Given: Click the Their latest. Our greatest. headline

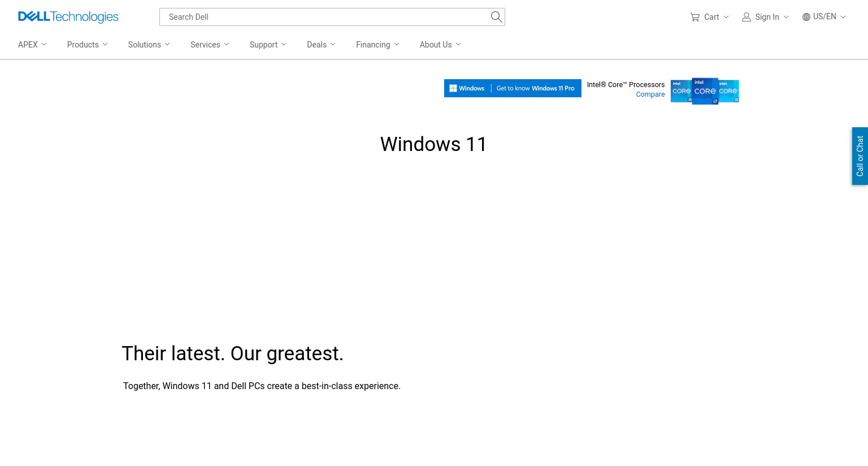Looking at the screenshot, I should [x=232, y=353].
